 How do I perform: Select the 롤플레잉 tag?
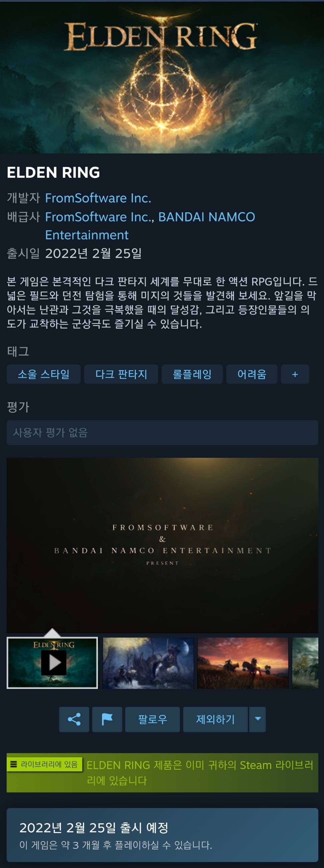click(x=192, y=374)
